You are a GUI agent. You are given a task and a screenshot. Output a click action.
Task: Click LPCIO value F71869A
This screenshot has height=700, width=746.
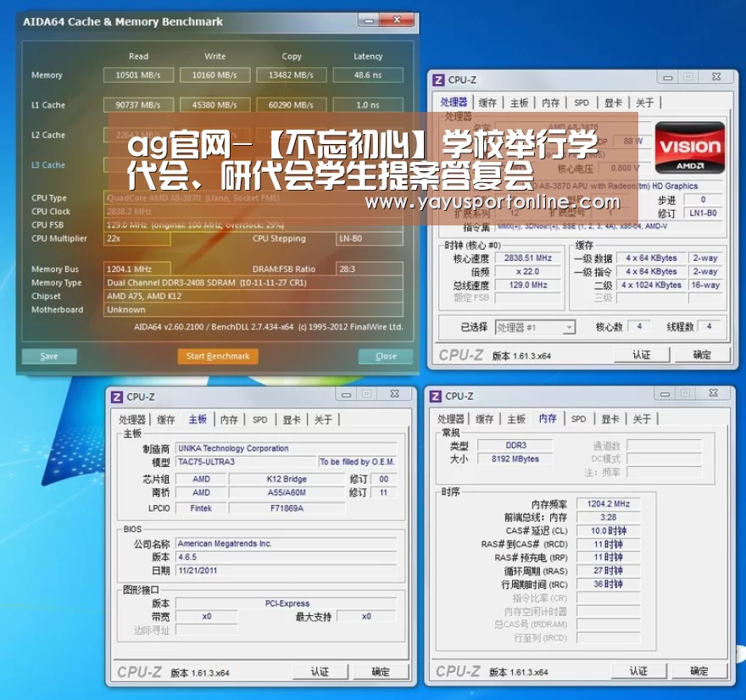[x=287, y=508]
